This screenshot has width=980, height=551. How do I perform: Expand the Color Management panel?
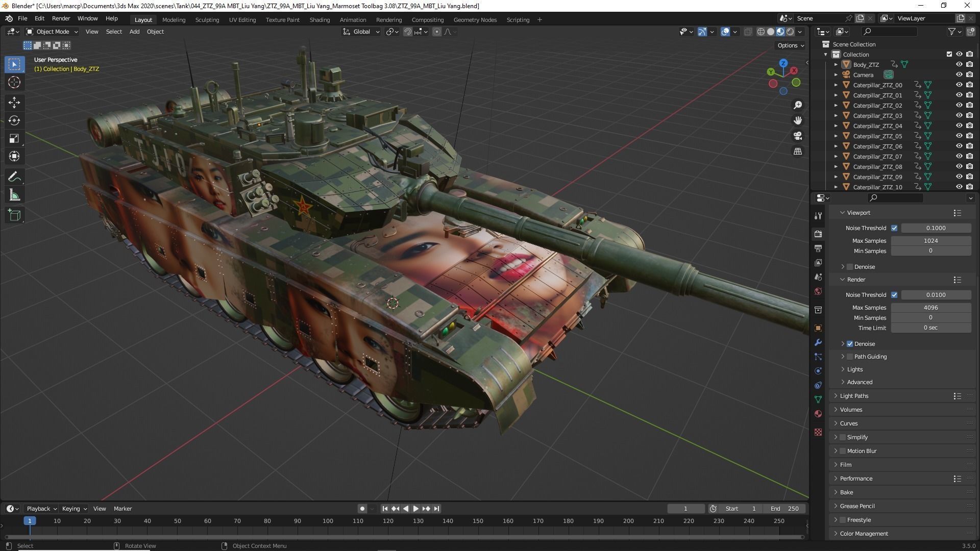[x=863, y=534]
